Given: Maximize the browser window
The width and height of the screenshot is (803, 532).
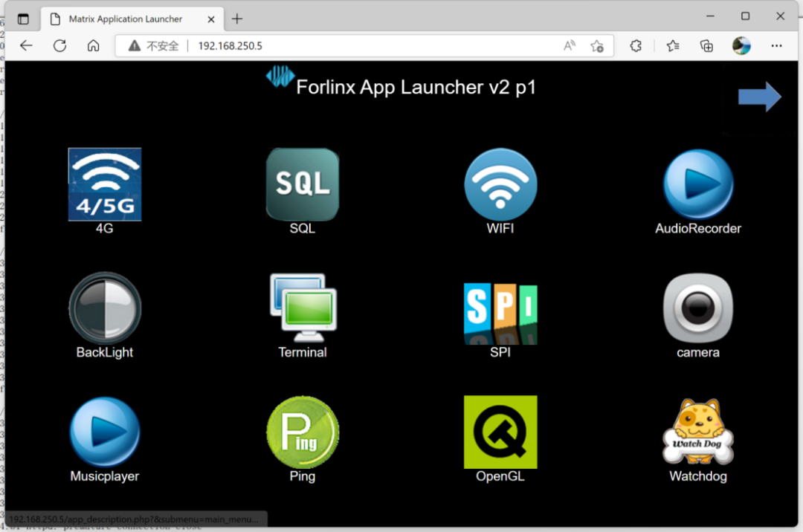Looking at the screenshot, I should [x=746, y=16].
